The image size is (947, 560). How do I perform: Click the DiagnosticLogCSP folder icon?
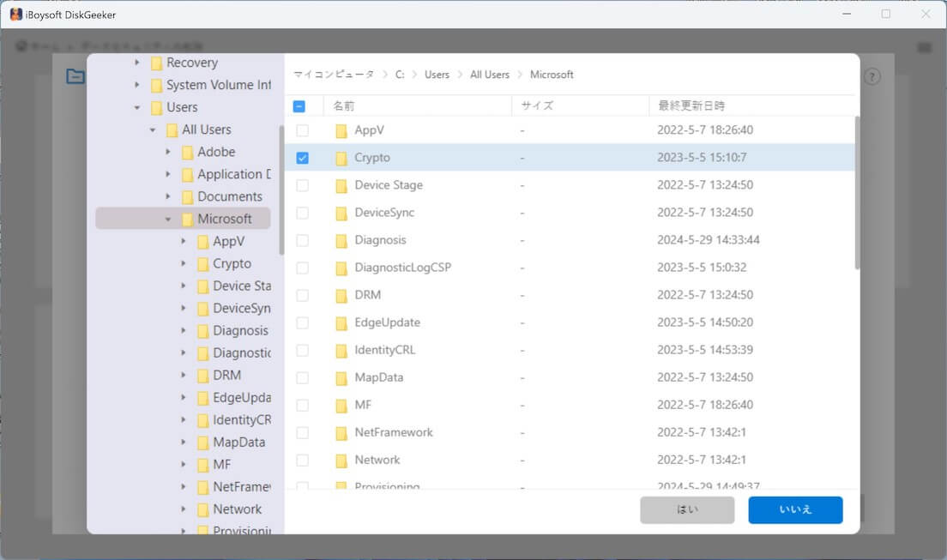[x=341, y=268]
